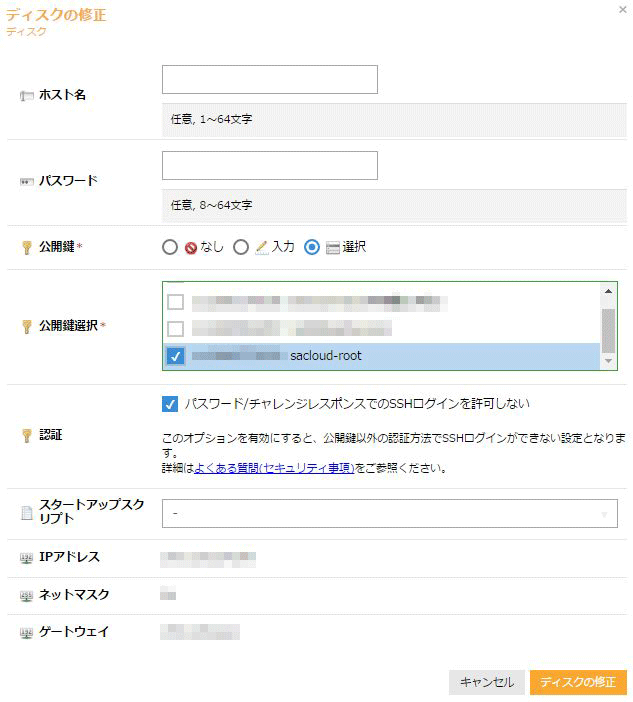Click the key icon beside 認証

[x=26, y=435]
